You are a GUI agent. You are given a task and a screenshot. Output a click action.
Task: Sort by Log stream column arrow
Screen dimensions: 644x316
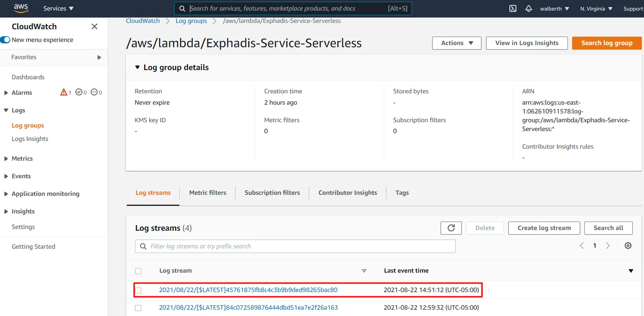pyautogui.click(x=364, y=271)
